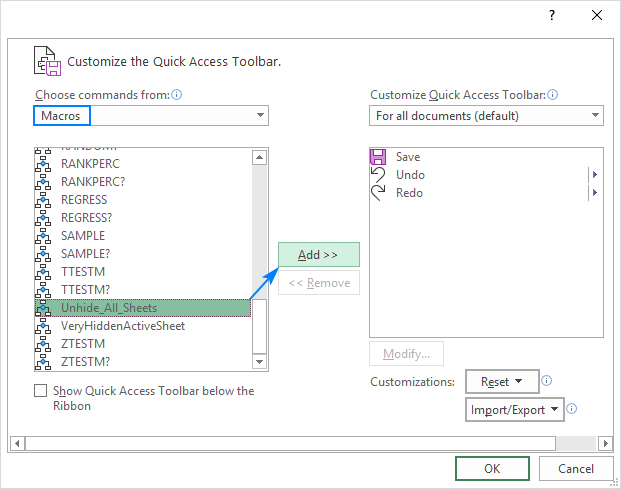621x489 pixels.
Task: Select the VeryHiddenActiveSheet macro
Action: point(123,326)
